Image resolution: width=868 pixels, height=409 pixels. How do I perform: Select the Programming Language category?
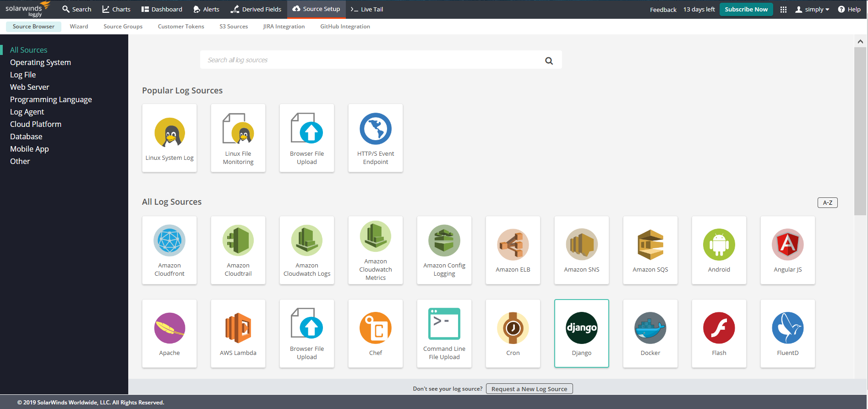(x=51, y=99)
